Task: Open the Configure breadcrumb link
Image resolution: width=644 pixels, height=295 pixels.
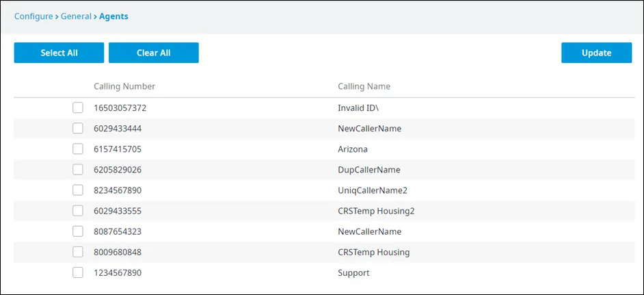Action: (33, 16)
